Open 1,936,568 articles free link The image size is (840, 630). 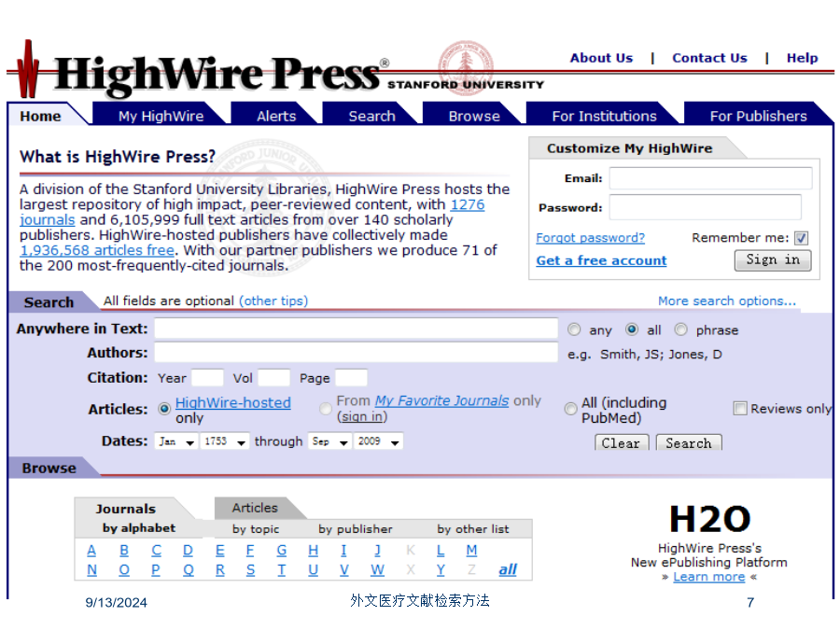[97, 250]
